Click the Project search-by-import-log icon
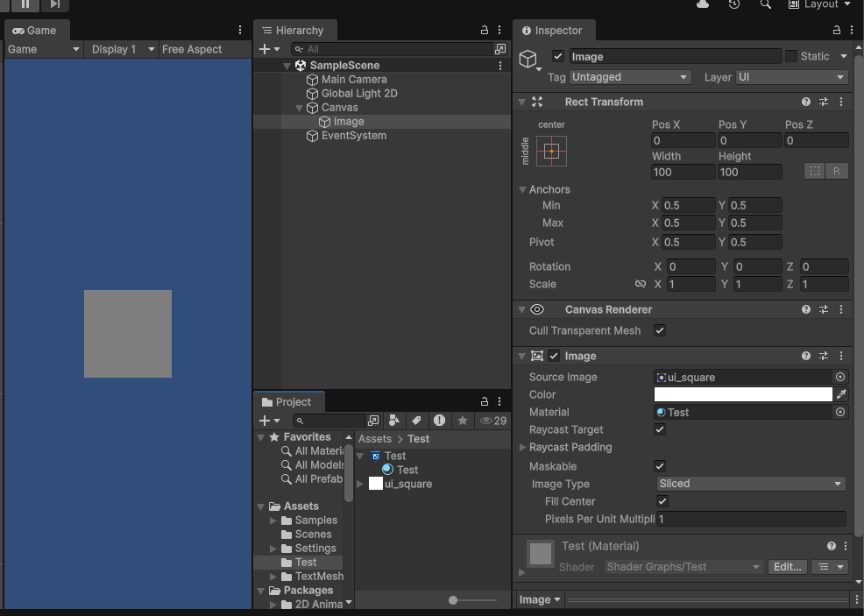This screenshot has height=616, width=864. (x=439, y=421)
